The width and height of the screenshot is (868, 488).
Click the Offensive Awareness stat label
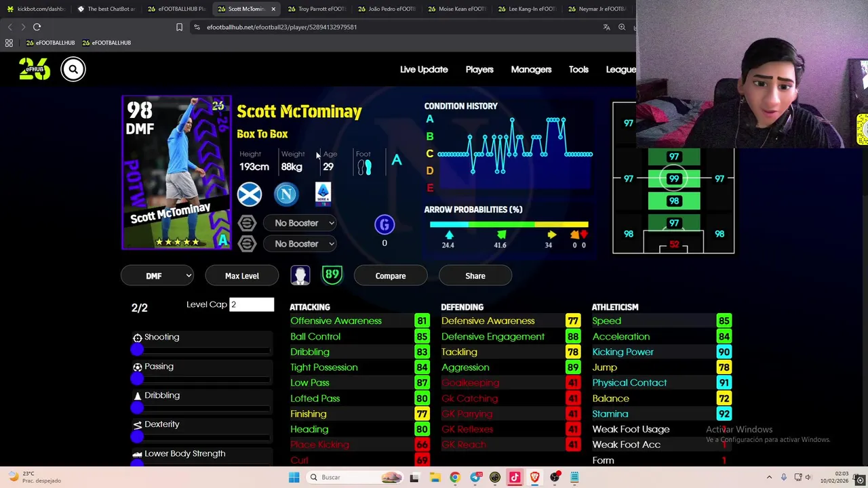(336, 321)
